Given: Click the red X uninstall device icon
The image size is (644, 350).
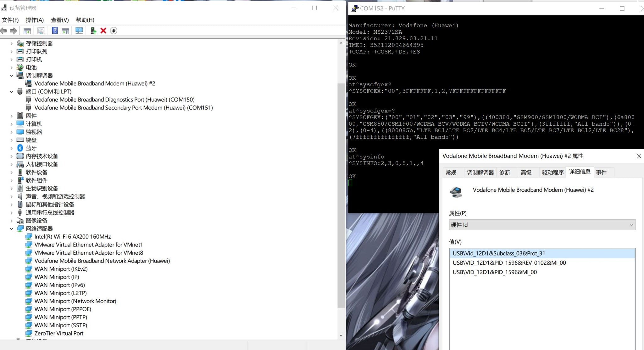Looking at the screenshot, I should (103, 31).
